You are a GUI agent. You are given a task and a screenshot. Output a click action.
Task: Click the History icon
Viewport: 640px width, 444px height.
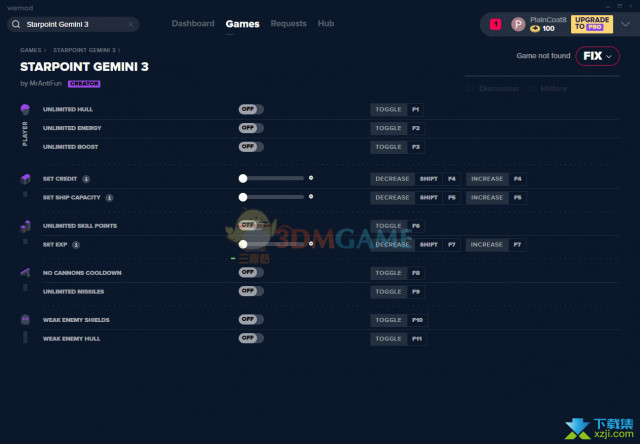(x=532, y=88)
